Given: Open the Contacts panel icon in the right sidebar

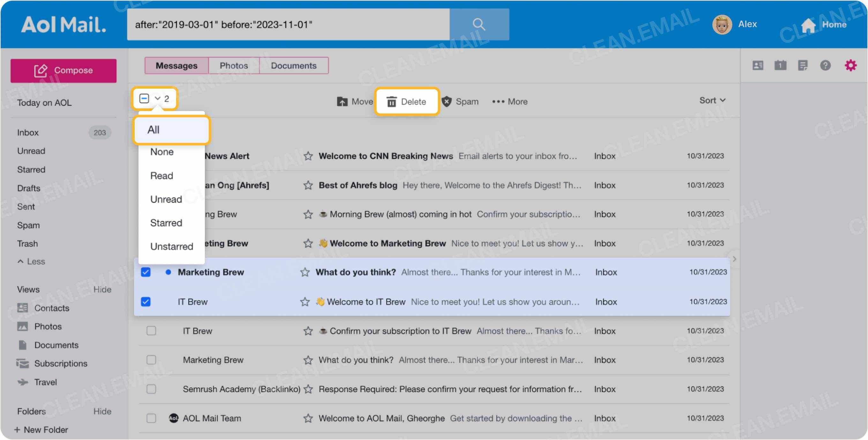Looking at the screenshot, I should click(757, 65).
